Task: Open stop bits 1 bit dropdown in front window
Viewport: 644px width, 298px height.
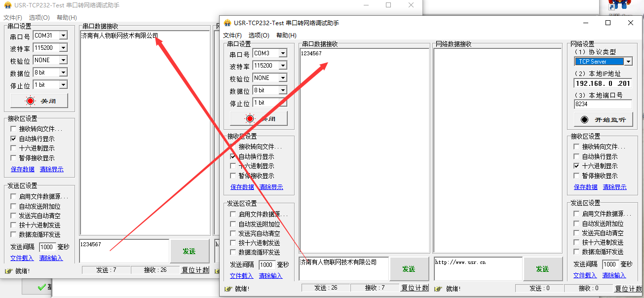Action: click(x=283, y=103)
